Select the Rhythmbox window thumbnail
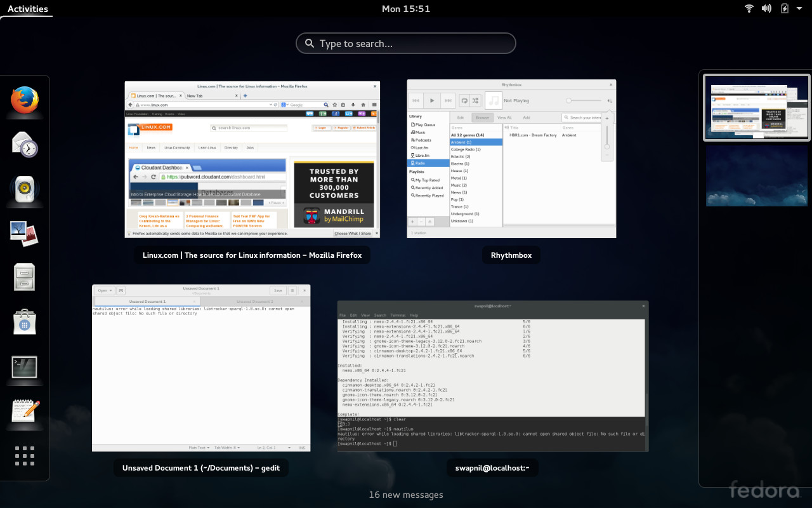Image resolution: width=812 pixels, height=508 pixels. 511,159
